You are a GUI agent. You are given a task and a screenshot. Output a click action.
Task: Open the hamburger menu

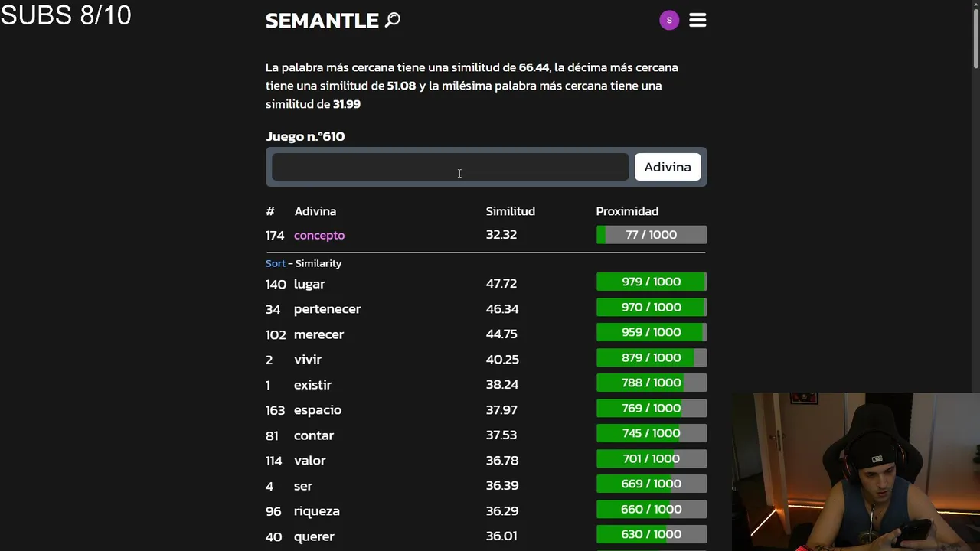click(697, 21)
